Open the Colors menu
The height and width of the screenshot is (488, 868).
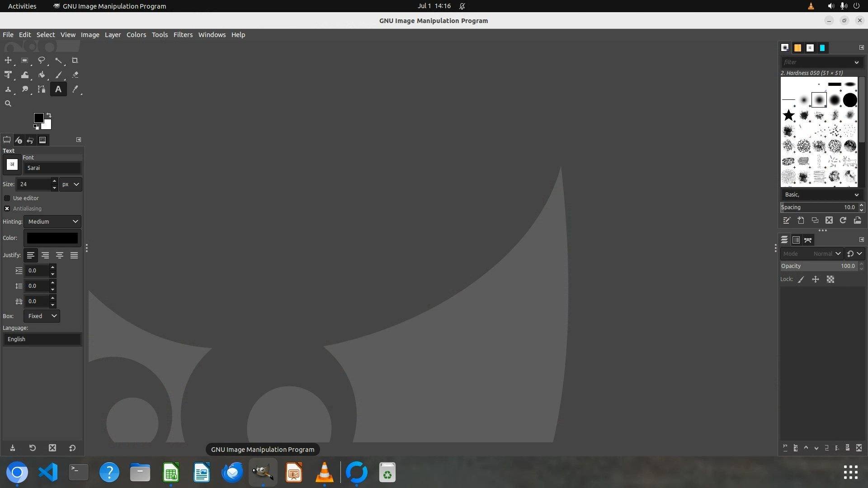[x=136, y=35]
